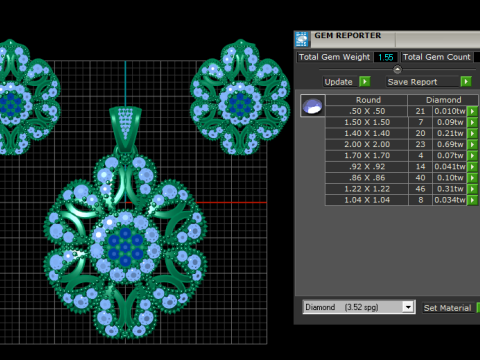Click the blue center stones of the pendant
480x360 pixels.
pos(125,247)
